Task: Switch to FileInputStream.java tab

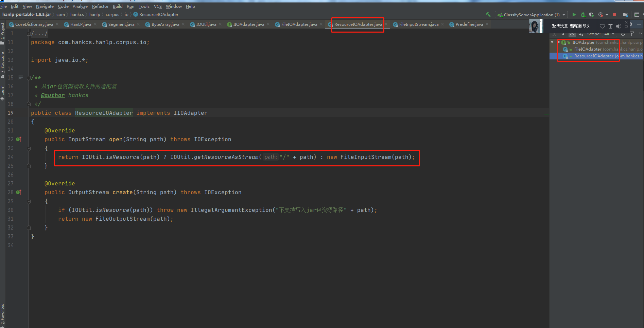Action: coord(419,24)
